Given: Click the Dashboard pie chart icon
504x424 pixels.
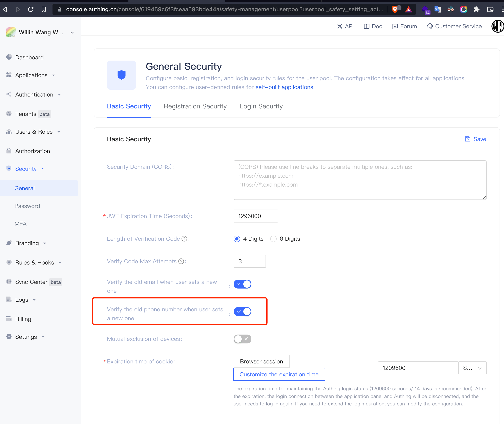Looking at the screenshot, I should pyautogui.click(x=9, y=57).
